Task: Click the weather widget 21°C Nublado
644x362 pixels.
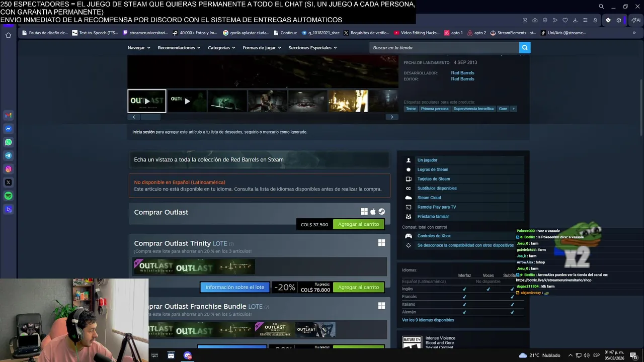Action: point(538,355)
